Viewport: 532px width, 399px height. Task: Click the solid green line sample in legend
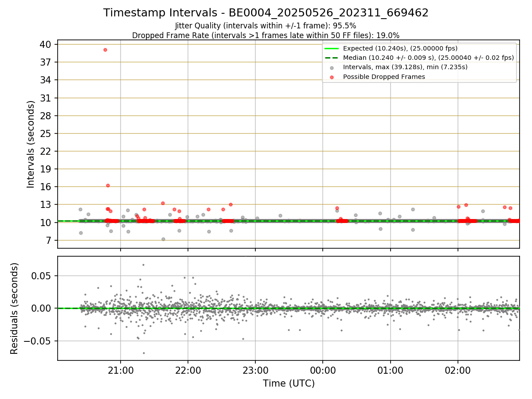click(x=332, y=48)
